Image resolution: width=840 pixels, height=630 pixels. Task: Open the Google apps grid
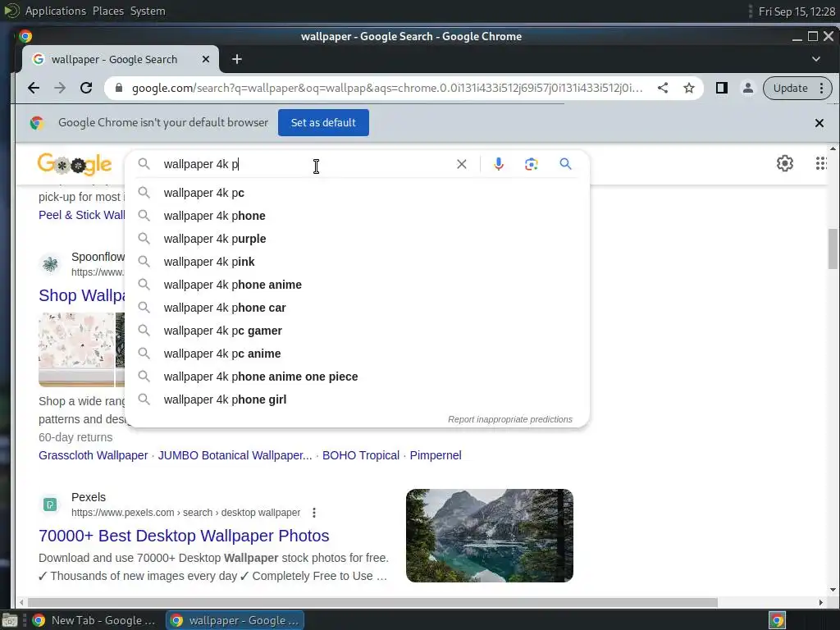pos(821,163)
